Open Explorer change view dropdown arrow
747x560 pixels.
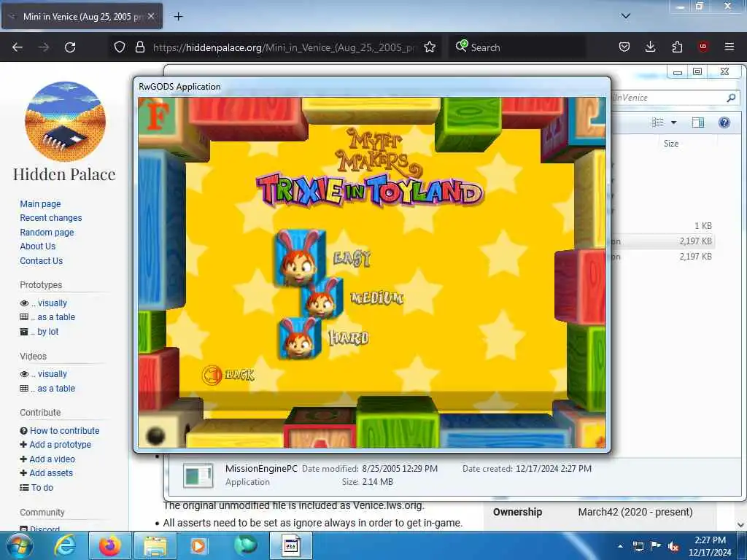[673, 122]
